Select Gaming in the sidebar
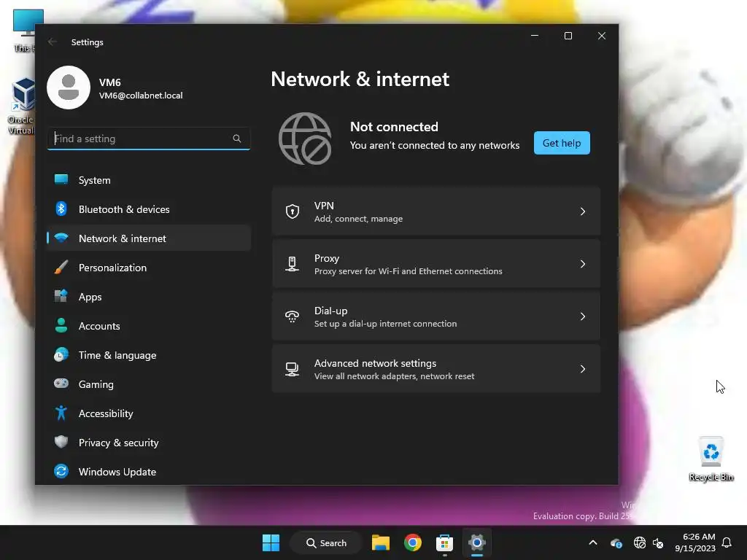 (x=149, y=384)
